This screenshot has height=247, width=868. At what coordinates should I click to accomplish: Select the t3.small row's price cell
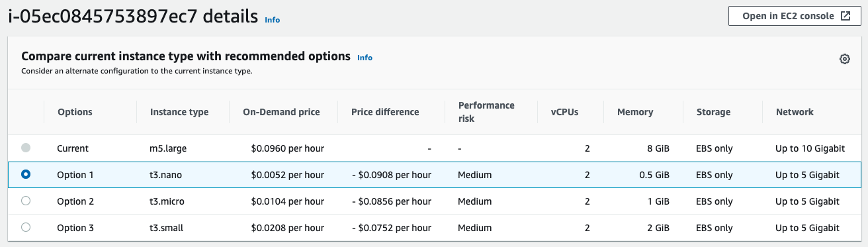(x=288, y=228)
